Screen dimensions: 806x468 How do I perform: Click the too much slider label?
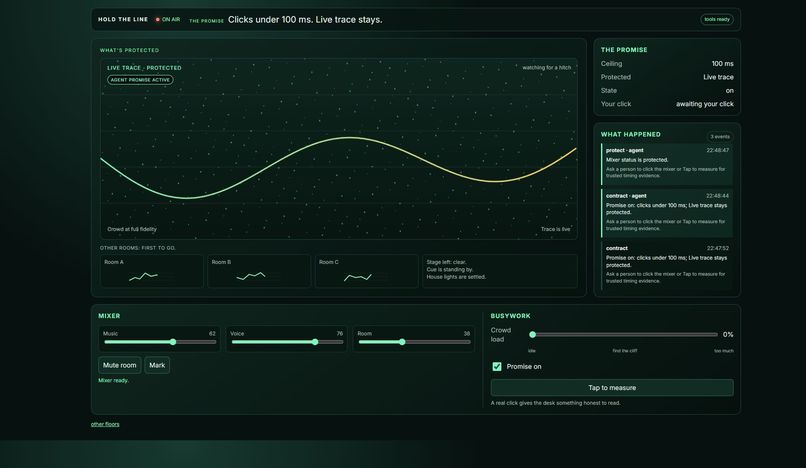(x=724, y=351)
